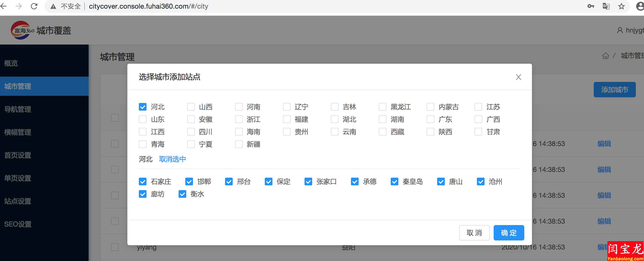Click the user avatar icon beside hnjygt
The image size is (644, 261).
click(x=620, y=30)
